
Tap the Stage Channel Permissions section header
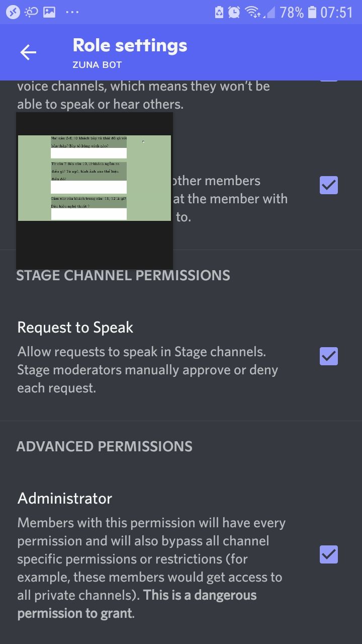point(123,275)
